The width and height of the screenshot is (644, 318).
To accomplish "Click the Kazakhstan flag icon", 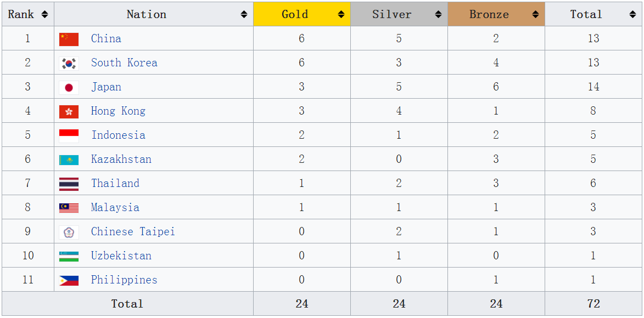I will tap(69, 160).
